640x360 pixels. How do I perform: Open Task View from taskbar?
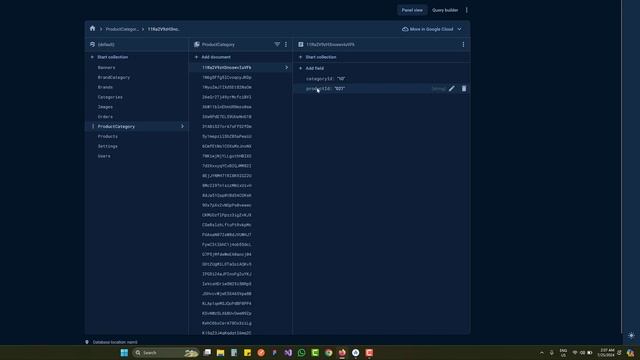coord(207,353)
